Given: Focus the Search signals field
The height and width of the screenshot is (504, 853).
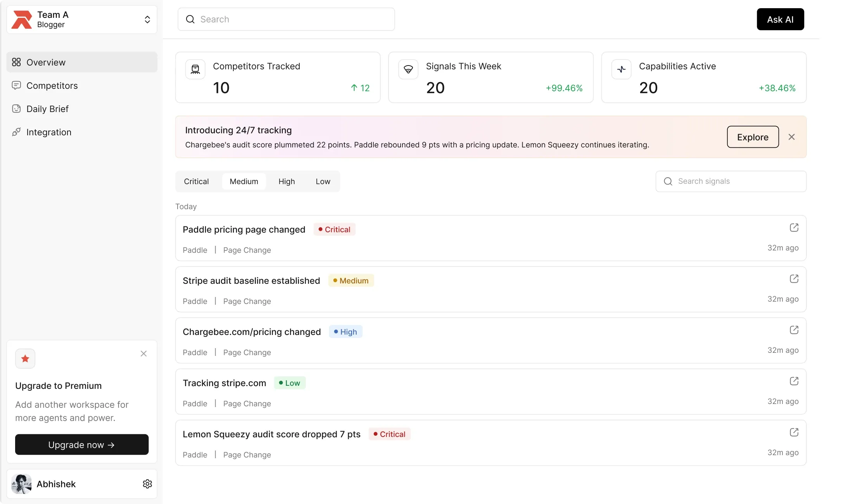Looking at the screenshot, I should (731, 181).
